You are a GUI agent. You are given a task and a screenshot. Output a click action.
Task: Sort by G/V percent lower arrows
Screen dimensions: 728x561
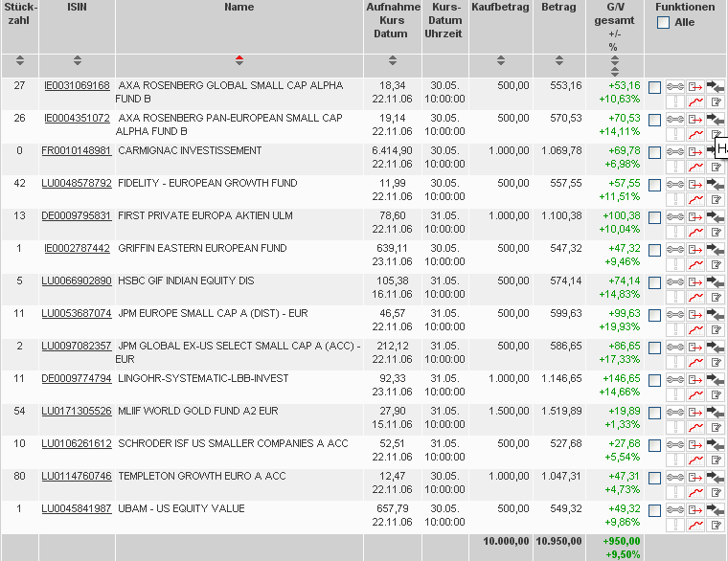coord(615,72)
